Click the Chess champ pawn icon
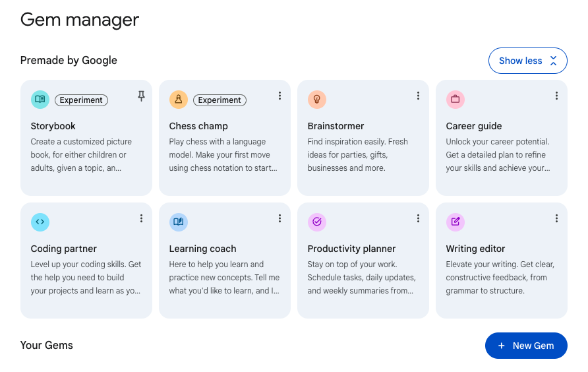Viewport: 588px width, 372px height. point(179,100)
